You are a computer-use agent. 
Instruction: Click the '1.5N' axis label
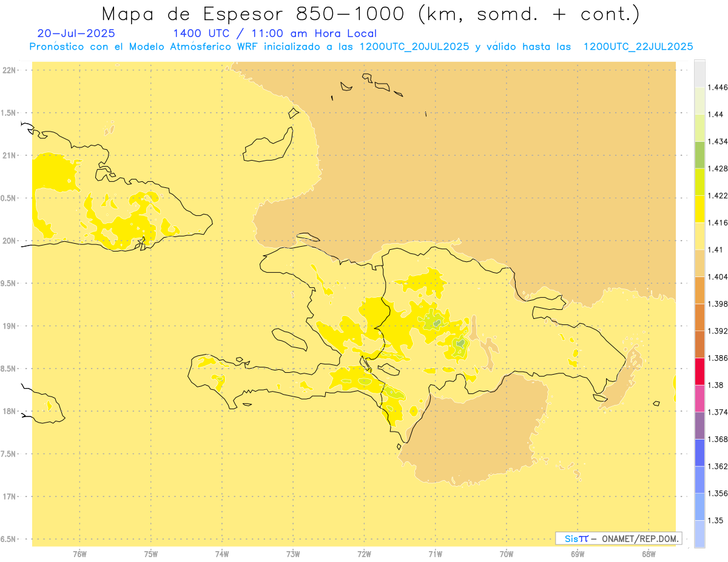click(x=8, y=113)
